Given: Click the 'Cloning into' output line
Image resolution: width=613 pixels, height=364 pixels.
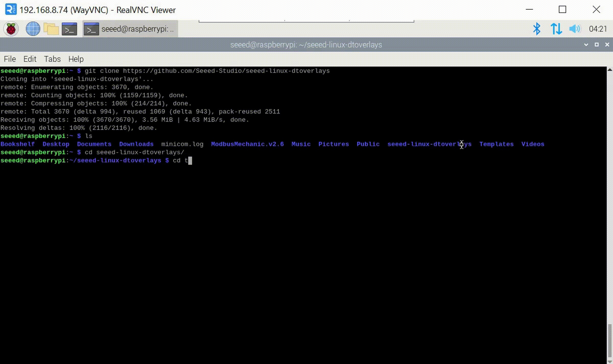Looking at the screenshot, I should pyautogui.click(x=77, y=79).
